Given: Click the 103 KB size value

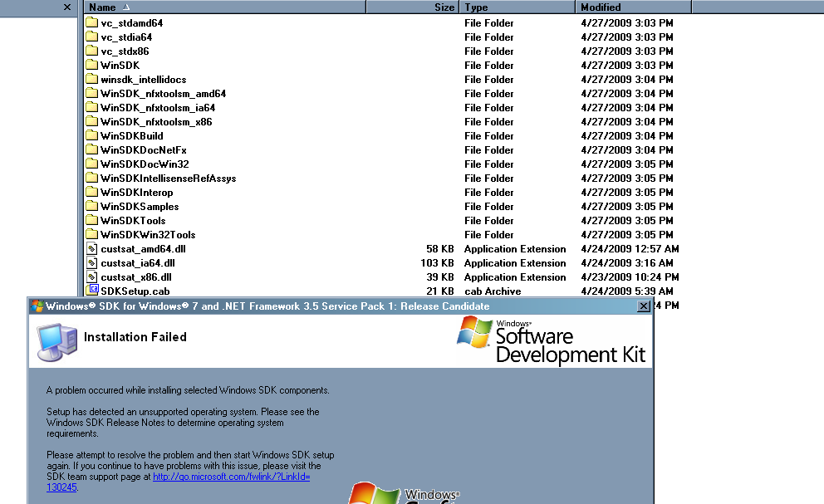Looking at the screenshot, I should click(x=437, y=263).
